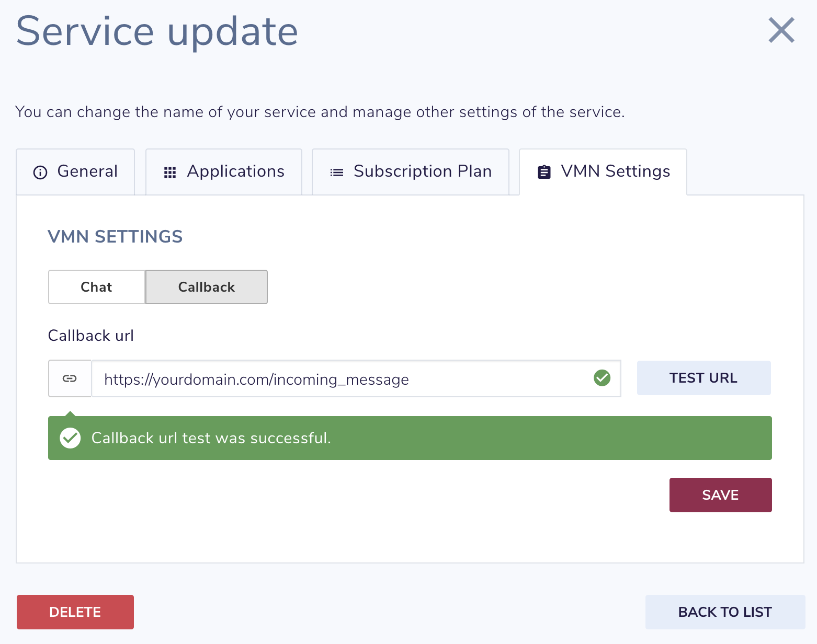Select Callback mode

[206, 286]
